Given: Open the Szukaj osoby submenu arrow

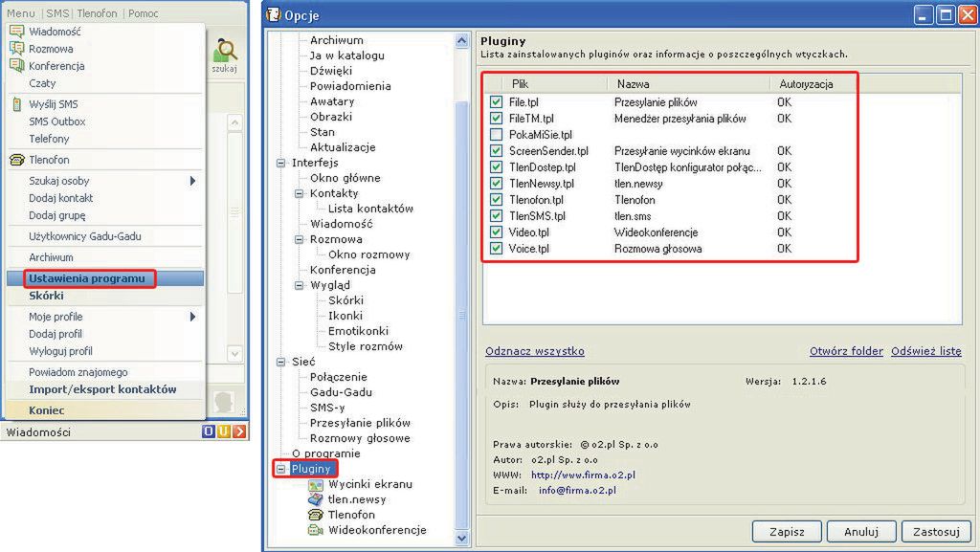Looking at the screenshot, I should point(192,181).
